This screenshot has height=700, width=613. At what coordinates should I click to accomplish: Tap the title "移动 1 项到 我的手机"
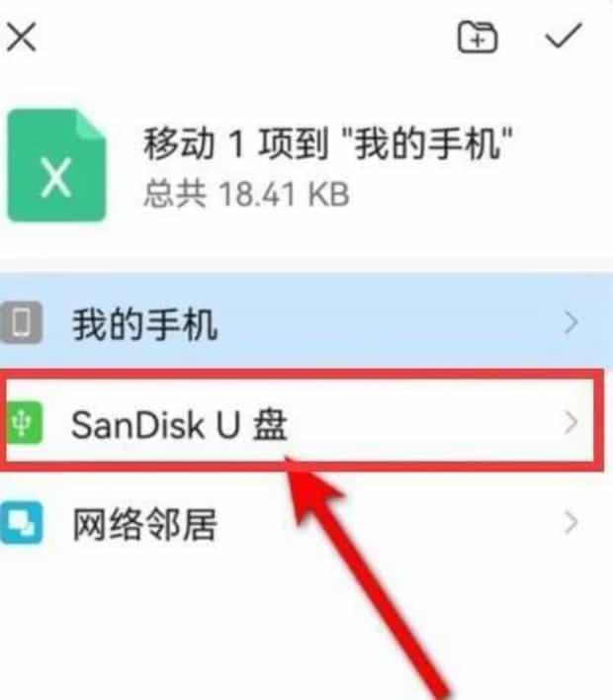point(327,143)
